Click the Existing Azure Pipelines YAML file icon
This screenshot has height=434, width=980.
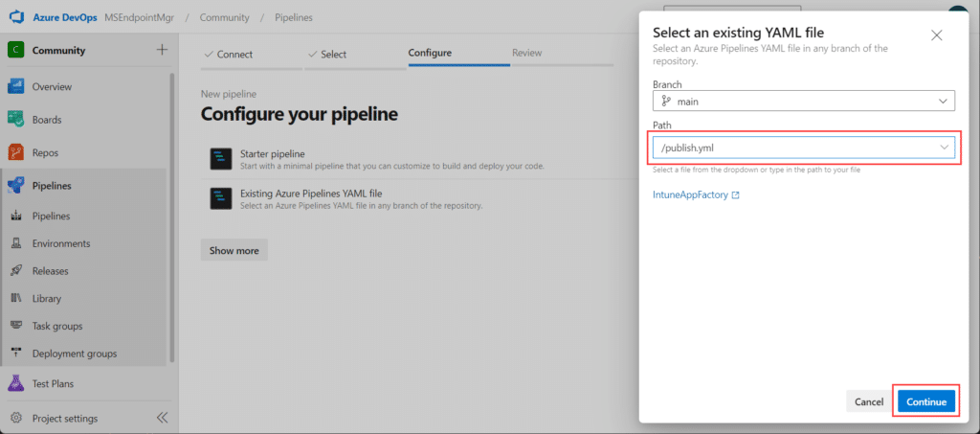pos(221,199)
